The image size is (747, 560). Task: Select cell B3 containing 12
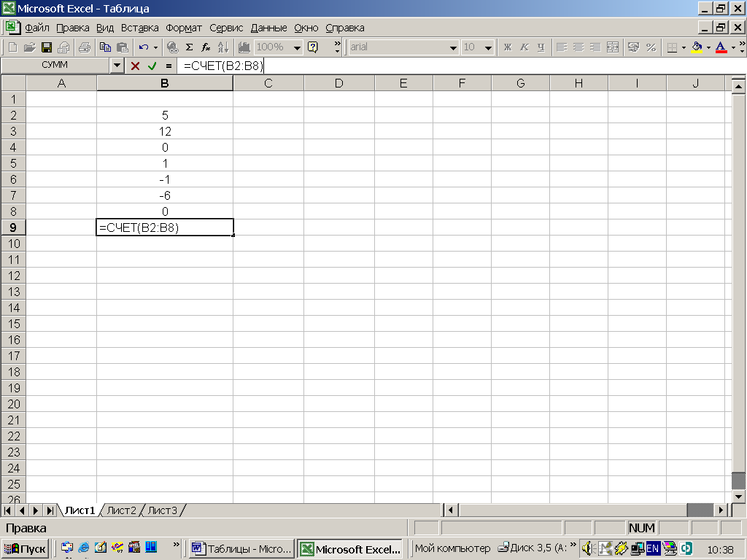pos(165,131)
